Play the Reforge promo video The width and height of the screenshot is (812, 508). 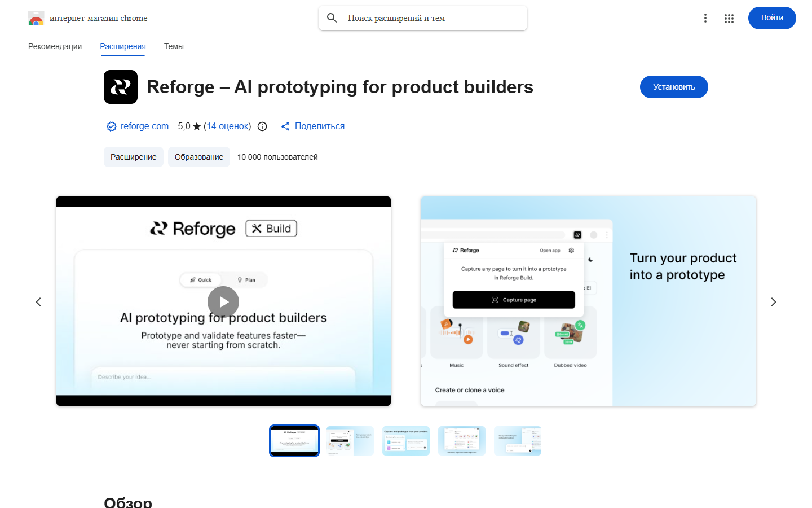pyautogui.click(x=223, y=302)
